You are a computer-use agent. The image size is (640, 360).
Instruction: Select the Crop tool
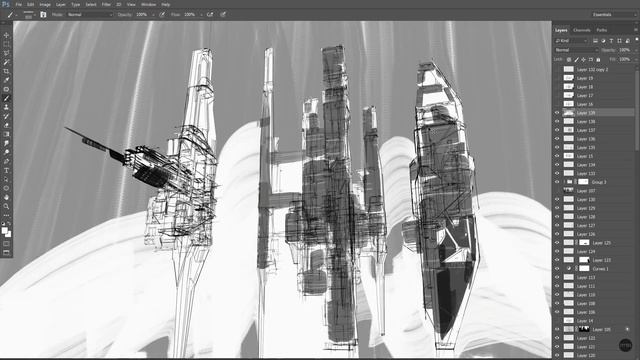(x=6, y=71)
